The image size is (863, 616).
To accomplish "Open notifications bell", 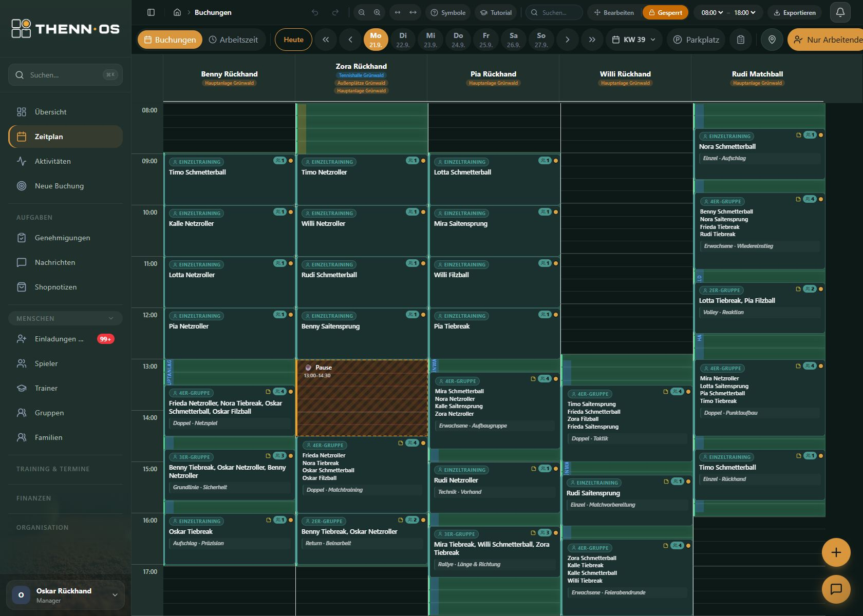I will click(x=840, y=12).
